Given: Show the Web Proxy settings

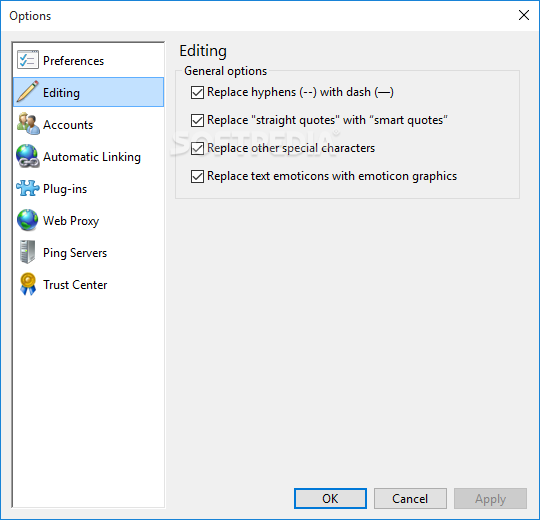Looking at the screenshot, I should click(89, 221).
